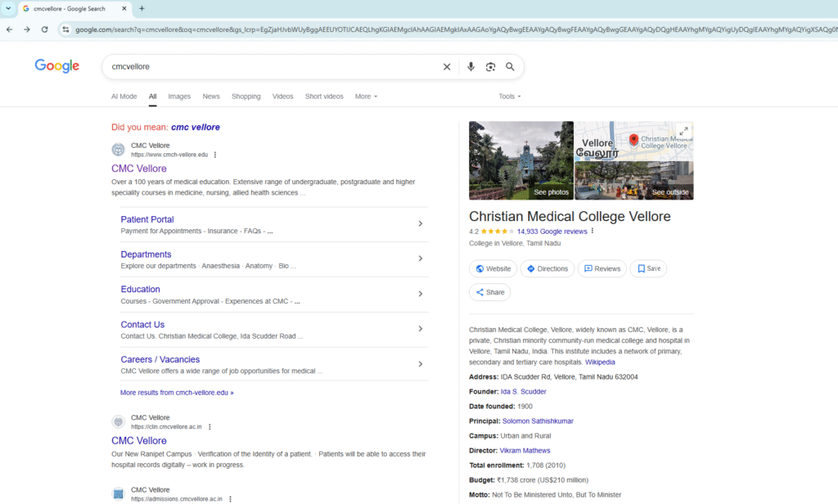The height and width of the screenshot is (504, 838).
Task: Open options menu beside admissions.cmcvellore.ac.in URL
Action: tap(230, 499)
